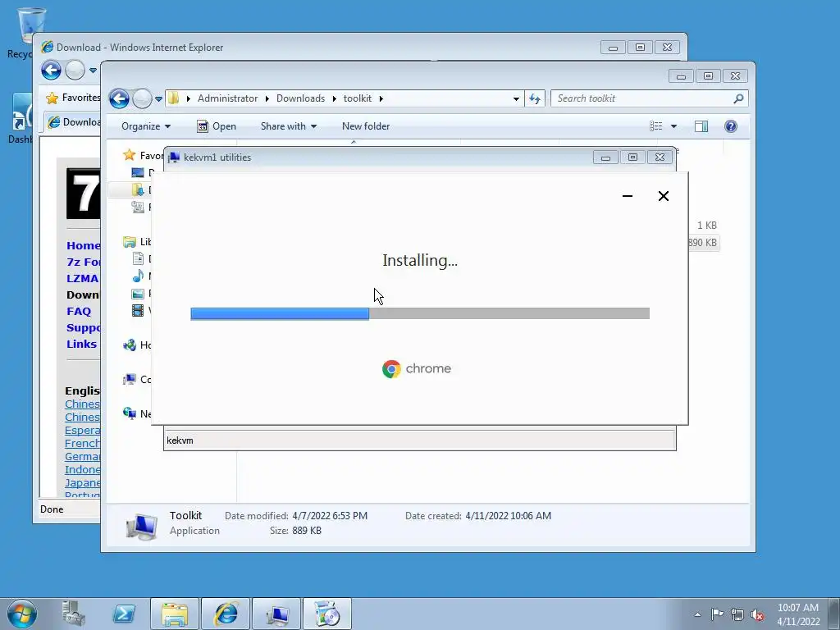
Task: Open the Home link on 7-Zip page
Action: 83,246
